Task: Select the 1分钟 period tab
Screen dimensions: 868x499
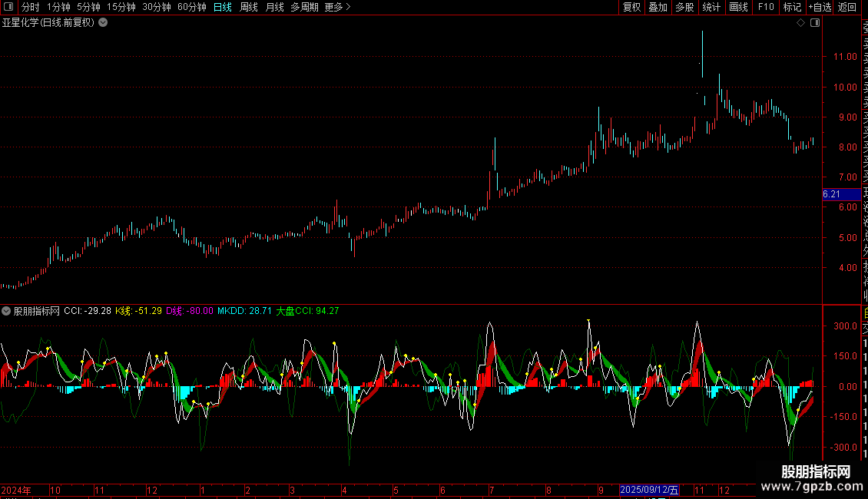Action: coord(58,7)
